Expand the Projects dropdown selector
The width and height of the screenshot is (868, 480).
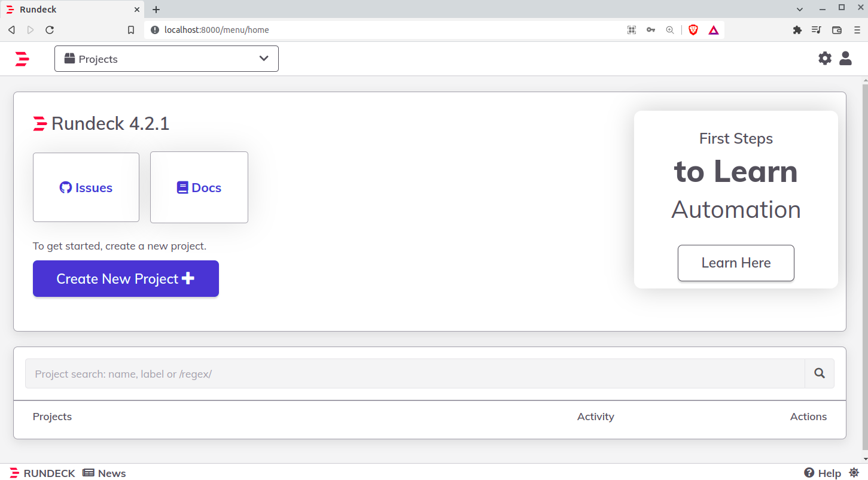(x=166, y=59)
